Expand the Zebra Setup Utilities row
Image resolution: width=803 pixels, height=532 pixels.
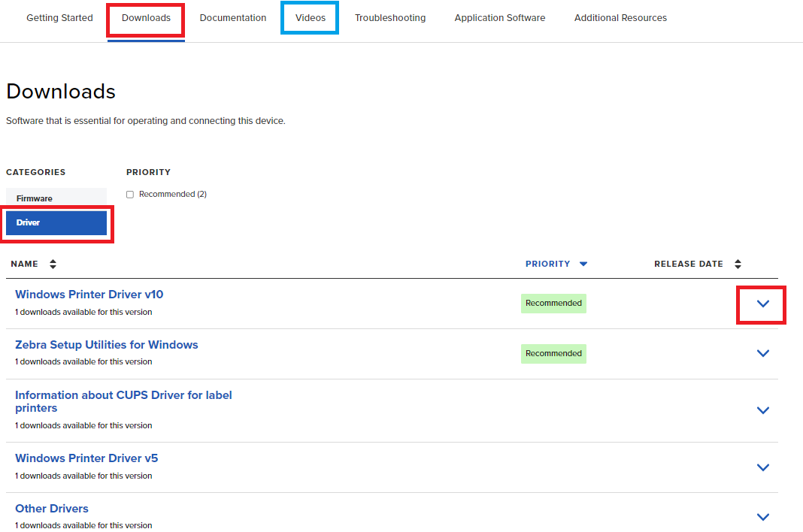762,353
